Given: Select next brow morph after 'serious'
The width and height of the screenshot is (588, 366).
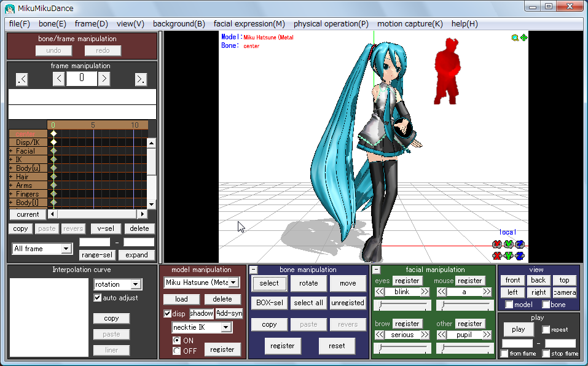Looking at the screenshot, I should click(x=425, y=335).
